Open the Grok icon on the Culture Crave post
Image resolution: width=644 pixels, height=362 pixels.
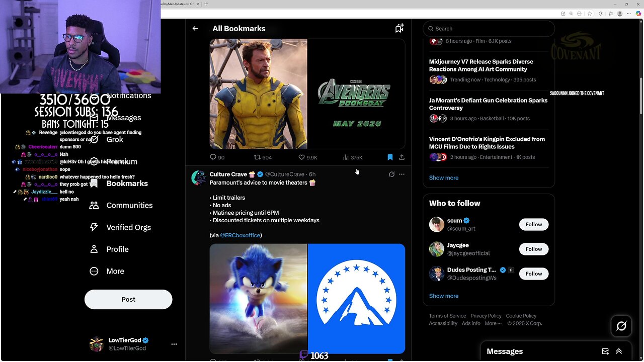391,174
